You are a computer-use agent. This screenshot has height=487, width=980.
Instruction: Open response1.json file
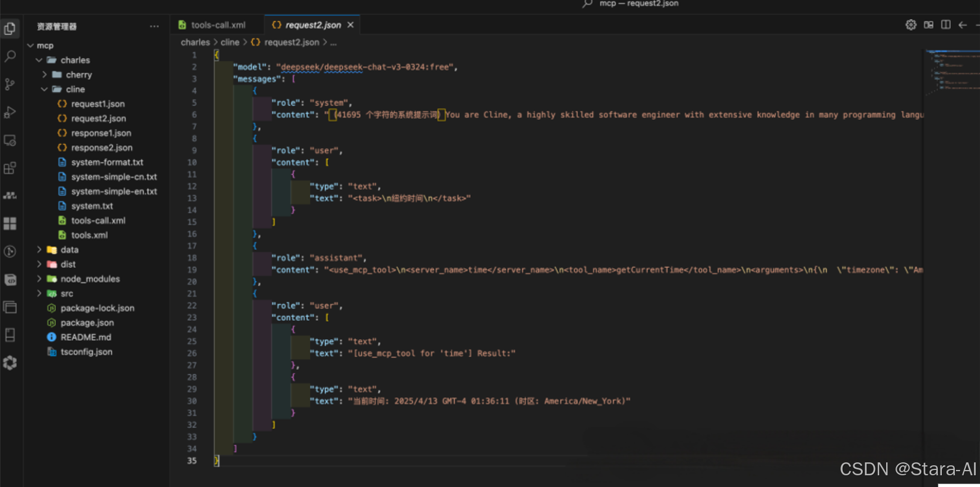pos(101,133)
